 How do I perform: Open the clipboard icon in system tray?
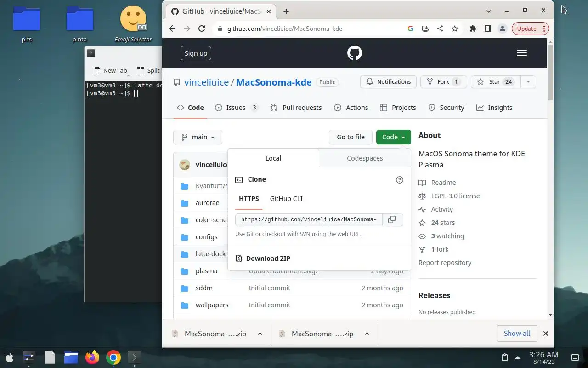(504, 357)
